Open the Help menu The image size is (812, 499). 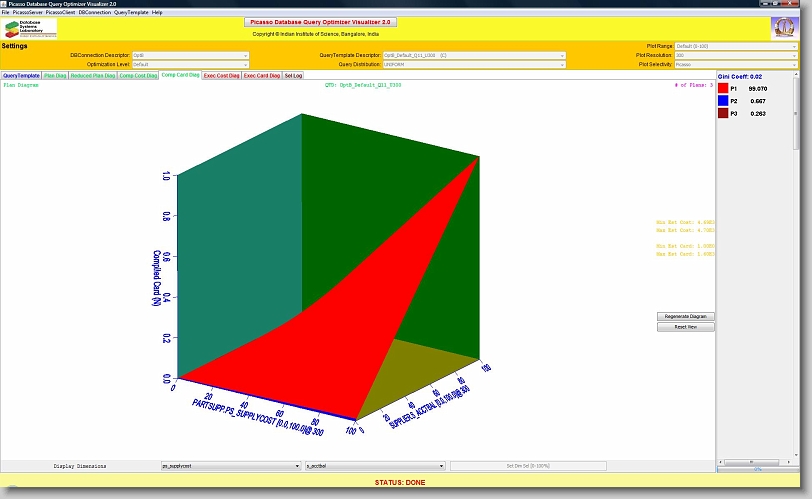coord(157,12)
